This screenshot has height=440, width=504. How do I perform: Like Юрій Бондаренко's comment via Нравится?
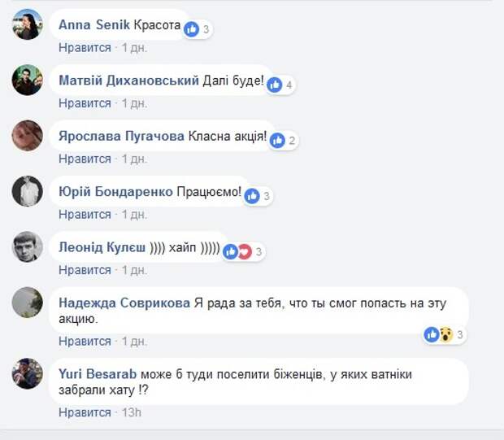(x=85, y=215)
